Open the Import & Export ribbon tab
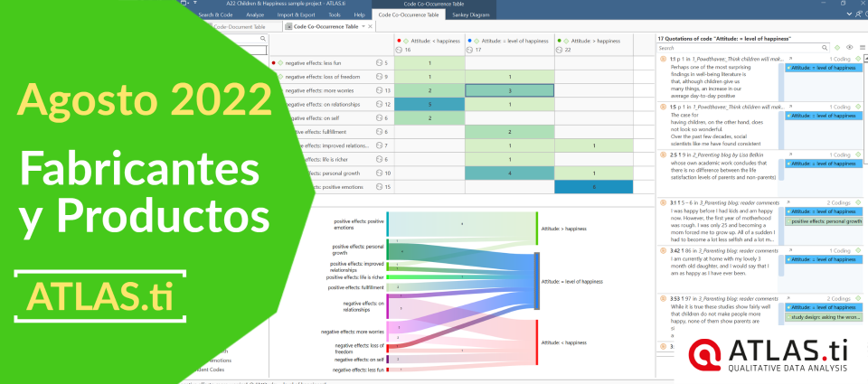Image resolution: width=868 pixels, height=384 pixels. point(297,15)
